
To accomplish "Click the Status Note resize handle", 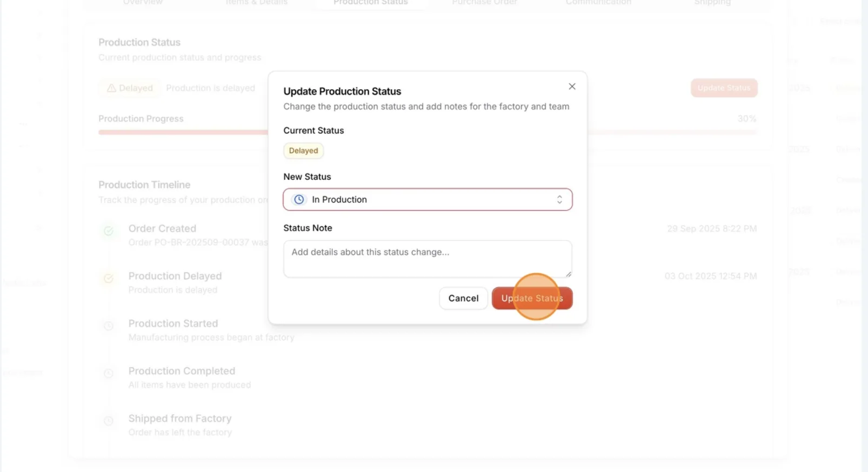I will coord(568,274).
